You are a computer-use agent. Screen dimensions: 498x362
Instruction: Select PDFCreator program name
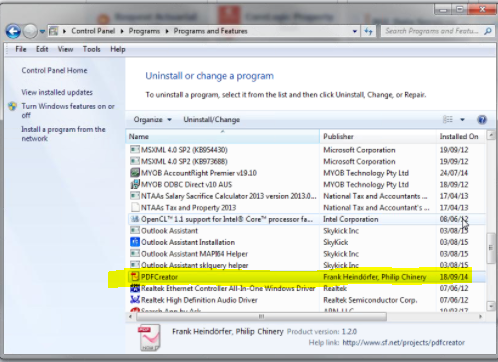159,277
